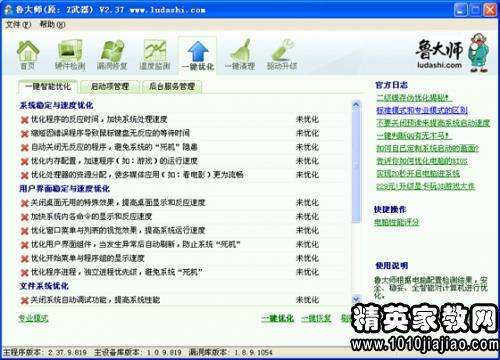Click 未优化 status of 优化程序的反应时间 row
The width and height of the screenshot is (500, 360).
click(307, 119)
